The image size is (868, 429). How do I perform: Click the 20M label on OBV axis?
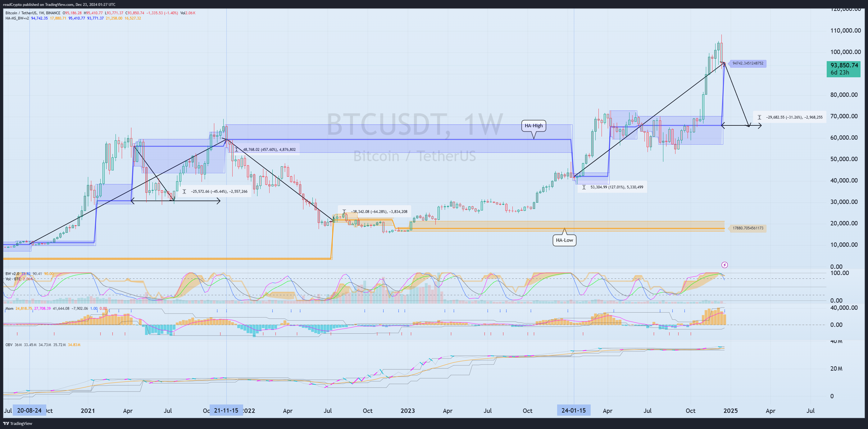click(836, 369)
